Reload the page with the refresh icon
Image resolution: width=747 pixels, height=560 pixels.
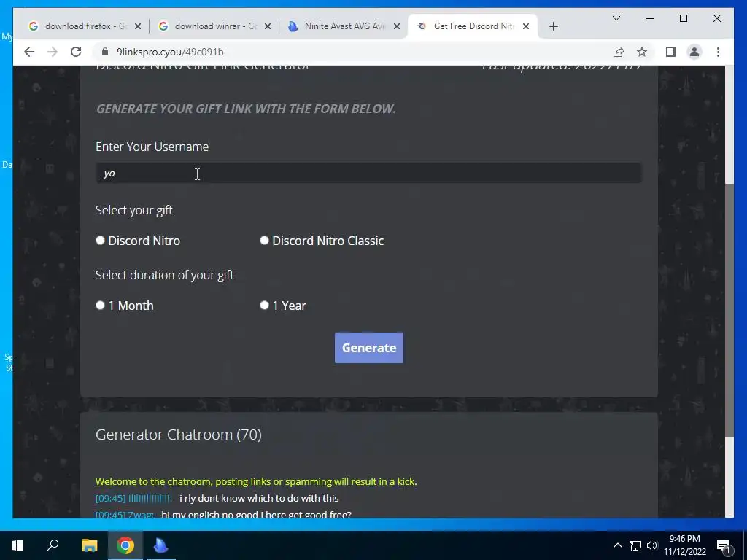point(76,52)
